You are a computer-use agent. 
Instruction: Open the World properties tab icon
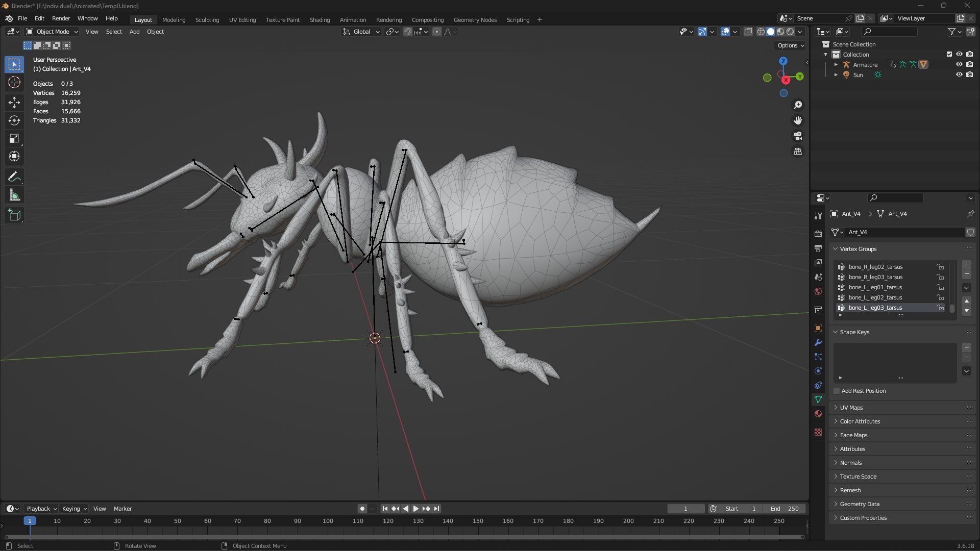point(818,291)
